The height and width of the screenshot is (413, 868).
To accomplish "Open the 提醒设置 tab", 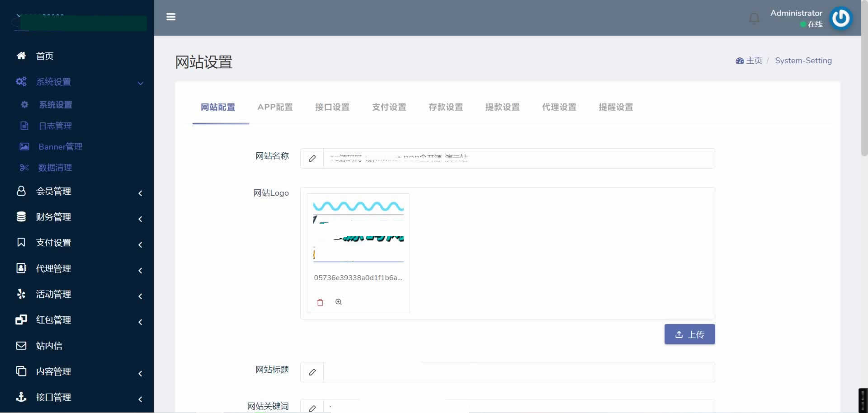I will 616,107.
